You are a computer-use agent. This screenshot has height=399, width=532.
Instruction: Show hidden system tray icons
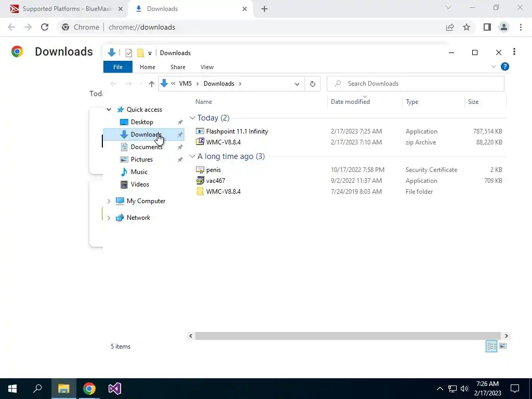pyautogui.click(x=440, y=389)
